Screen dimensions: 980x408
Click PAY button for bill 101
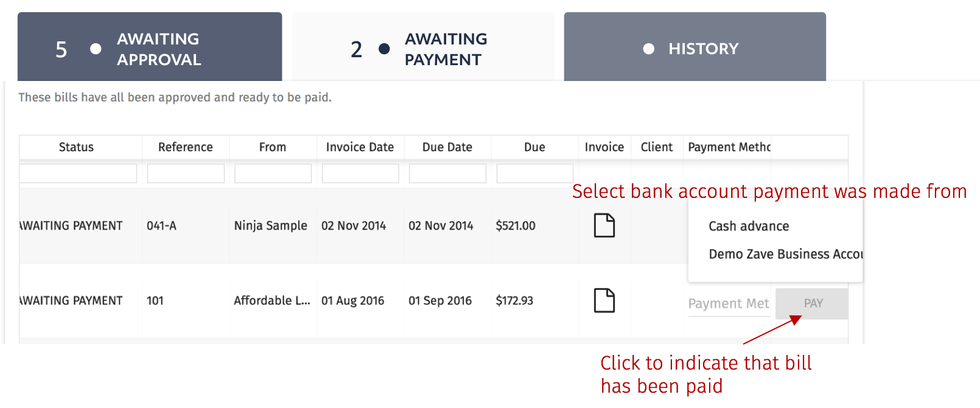pyautogui.click(x=812, y=303)
